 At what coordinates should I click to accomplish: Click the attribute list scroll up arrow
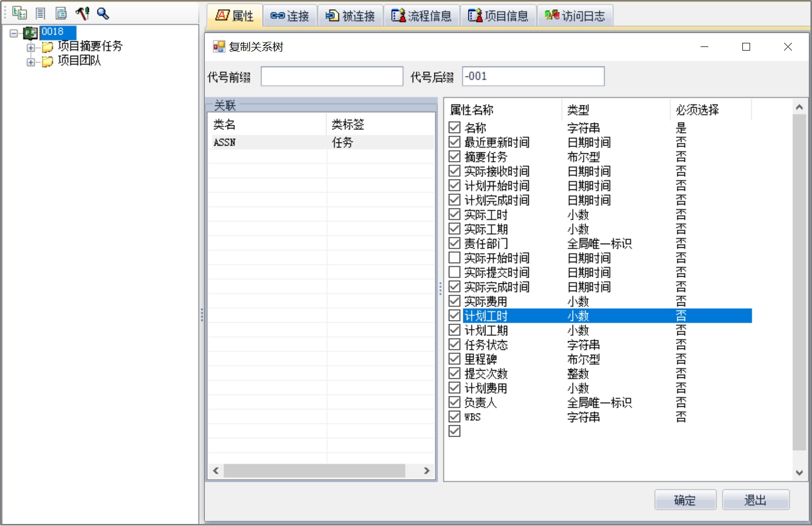pyautogui.click(x=799, y=107)
